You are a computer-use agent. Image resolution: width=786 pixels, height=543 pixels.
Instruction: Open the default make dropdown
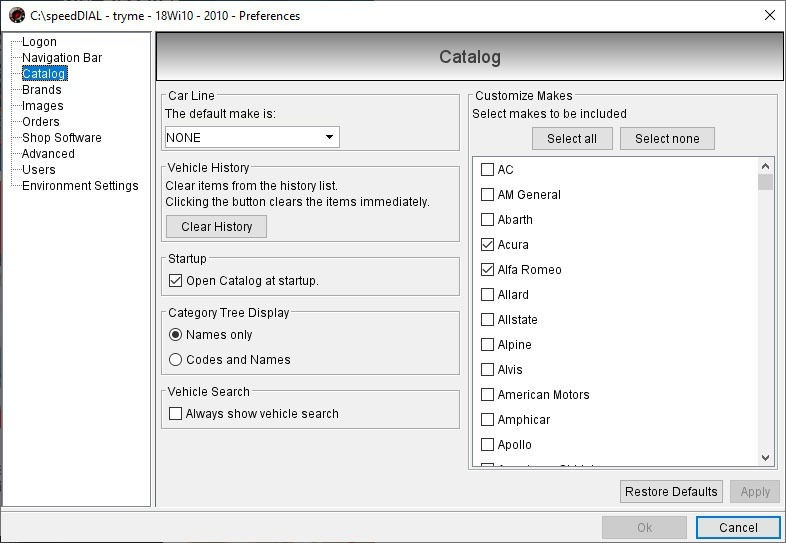[252, 137]
